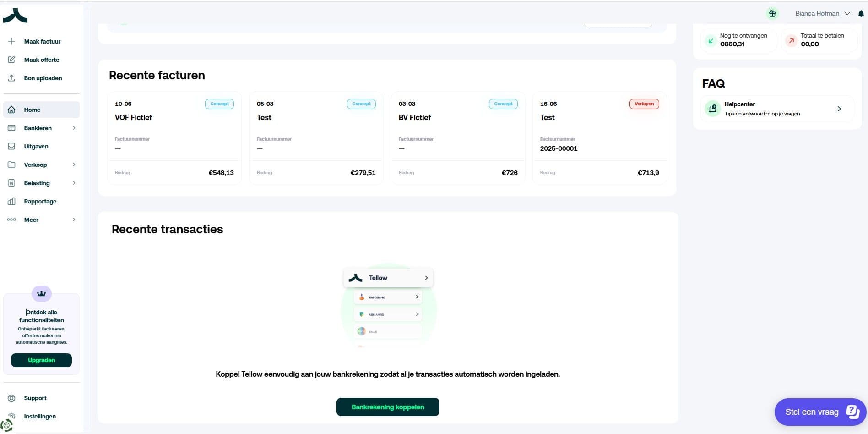Open the VOF Fictief invoice card
868x434 pixels.
click(x=174, y=138)
